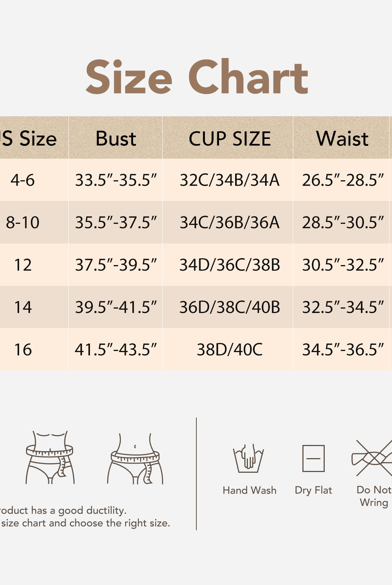Select the Bust column header
The image size is (392, 585).
(116, 139)
